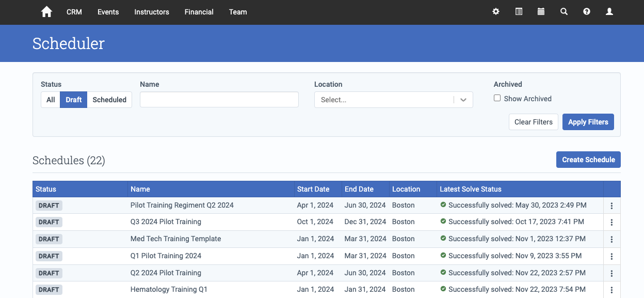
Task: Go to the Home icon in navbar
Action: [x=46, y=12]
